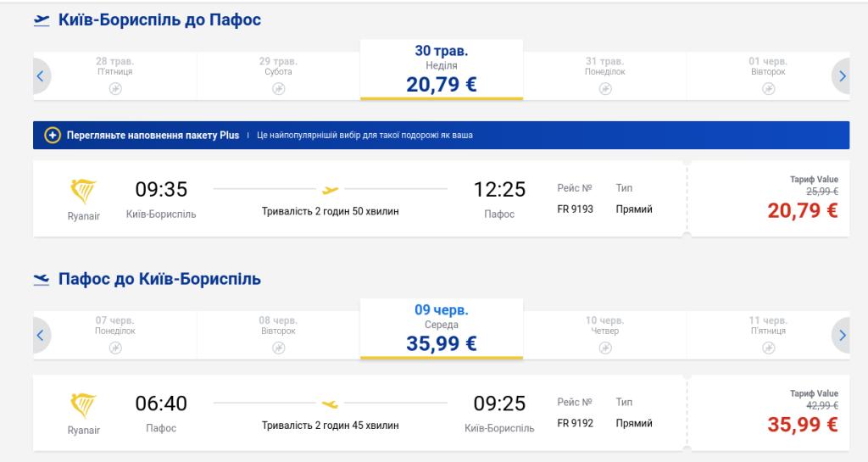The image size is (868, 462).
Task: Show next dates in outbound carousel
Action: [842, 76]
